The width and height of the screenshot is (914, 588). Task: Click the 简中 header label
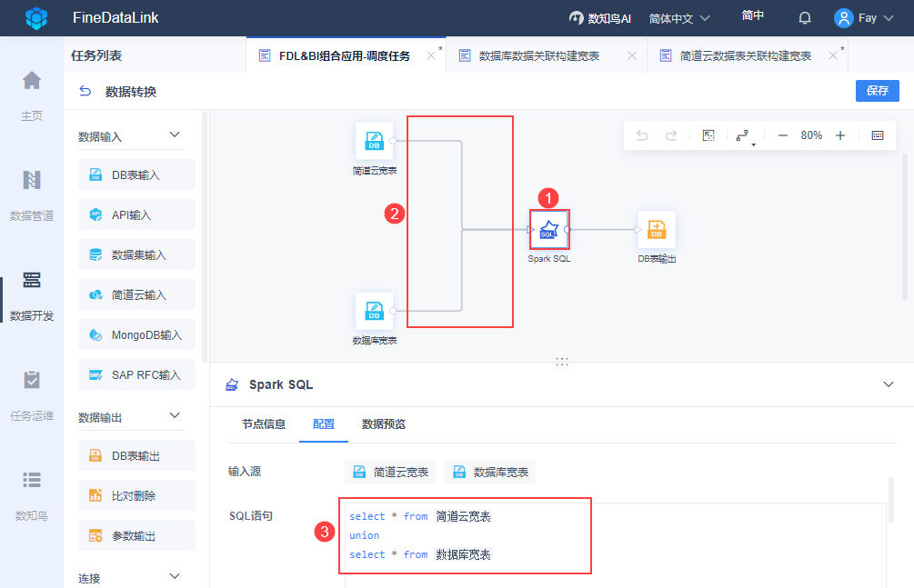[752, 15]
